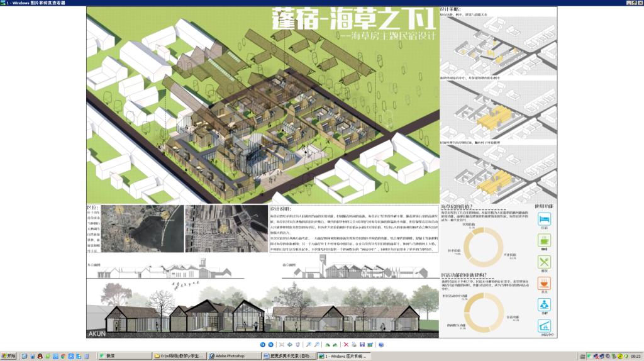
Task: Delete the image with red X
Action: [x=346, y=345]
